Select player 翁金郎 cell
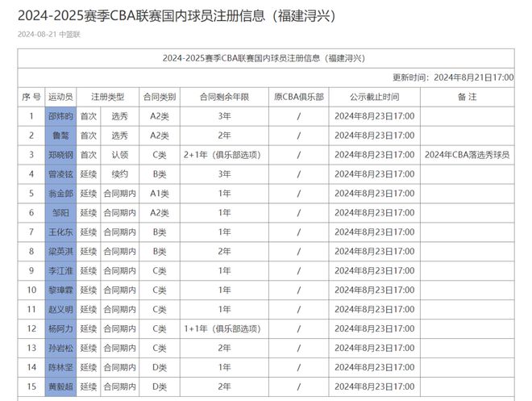 pos(60,194)
